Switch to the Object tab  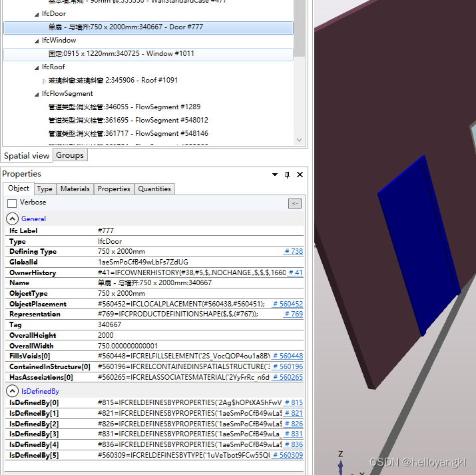tap(19, 189)
